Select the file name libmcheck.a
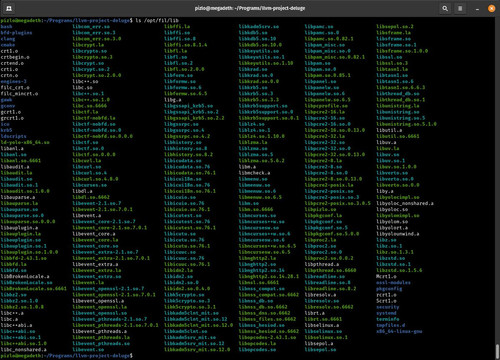500x360 pixels. pyautogui.click(x=255, y=173)
